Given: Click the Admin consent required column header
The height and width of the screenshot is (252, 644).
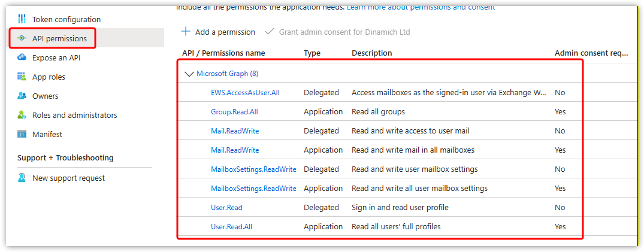Looking at the screenshot, I should click(591, 53).
